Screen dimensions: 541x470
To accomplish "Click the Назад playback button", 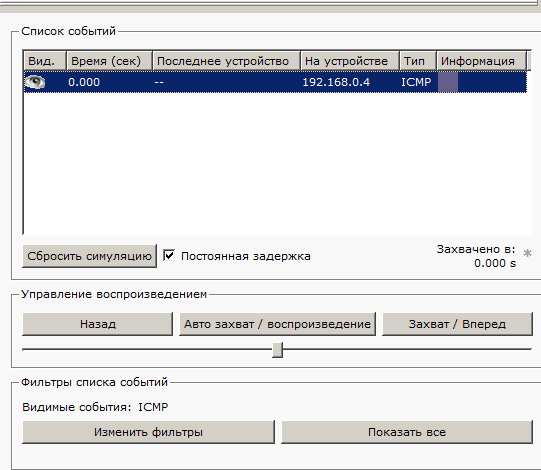I will click(x=98, y=324).
